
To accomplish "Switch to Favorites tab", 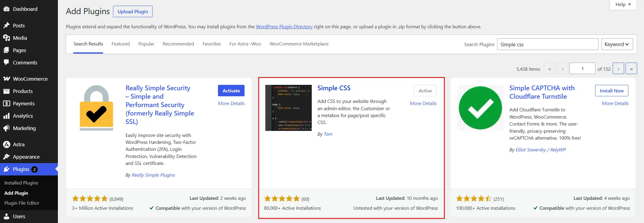I will pos(212,44).
